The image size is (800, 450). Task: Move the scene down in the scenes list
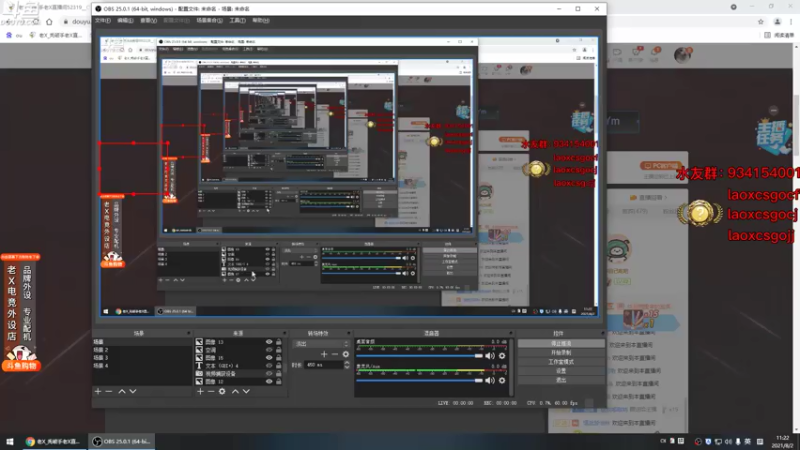click(133, 391)
